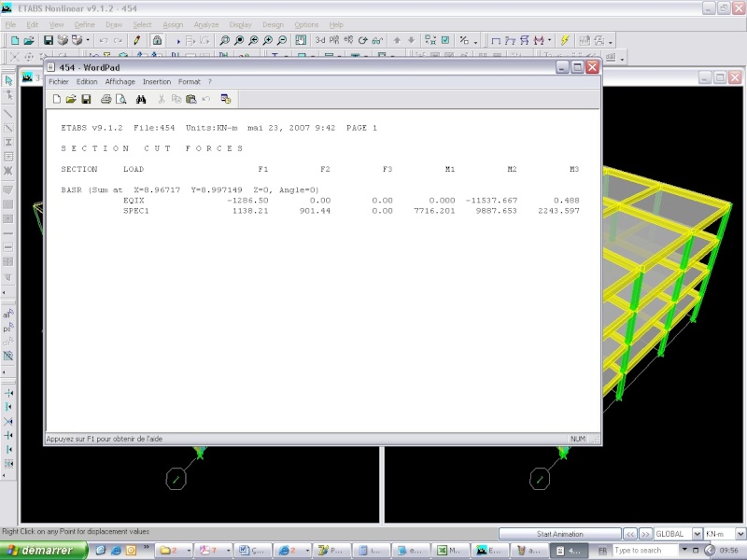Click ETABS perspective glasses toggle icon
Image resolution: width=747 pixels, height=560 pixels.
tap(377, 40)
